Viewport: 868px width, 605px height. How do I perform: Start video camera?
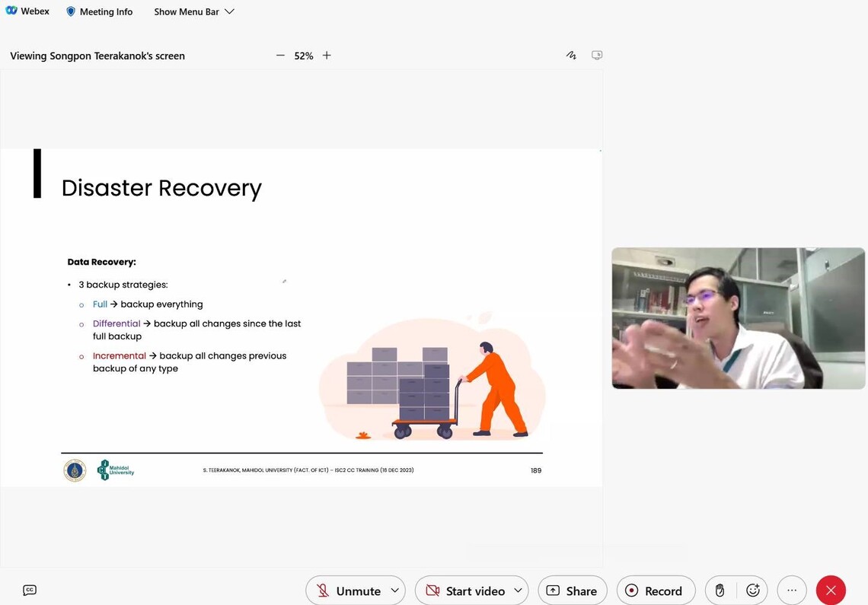[465, 591]
